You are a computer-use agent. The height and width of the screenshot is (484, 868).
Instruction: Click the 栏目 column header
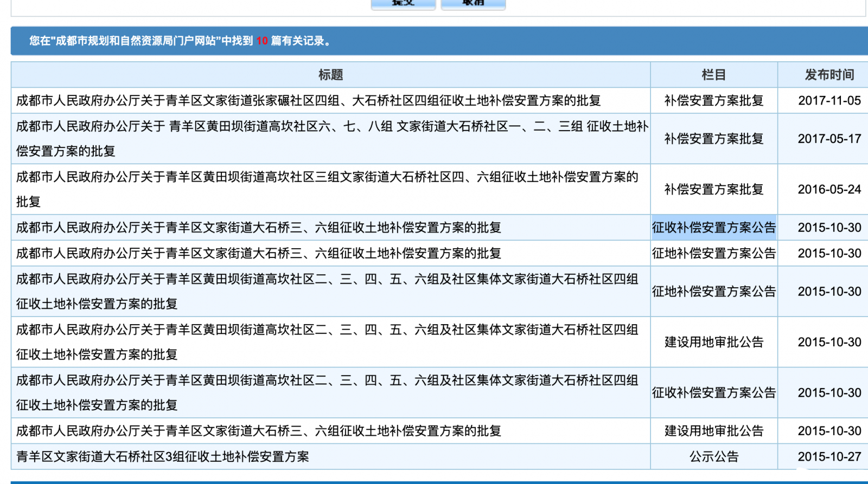click(x=714, y=75)
